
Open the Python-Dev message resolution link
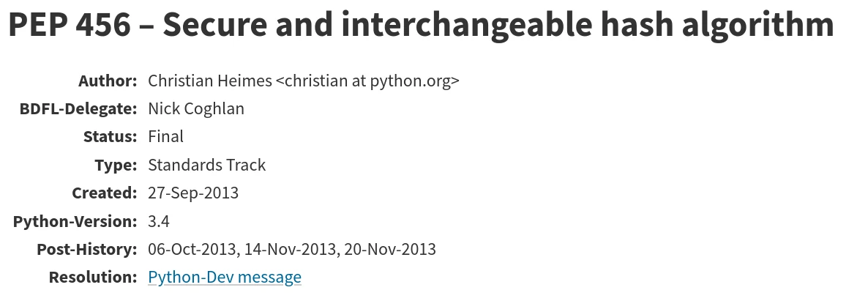(x=225, y=277)
